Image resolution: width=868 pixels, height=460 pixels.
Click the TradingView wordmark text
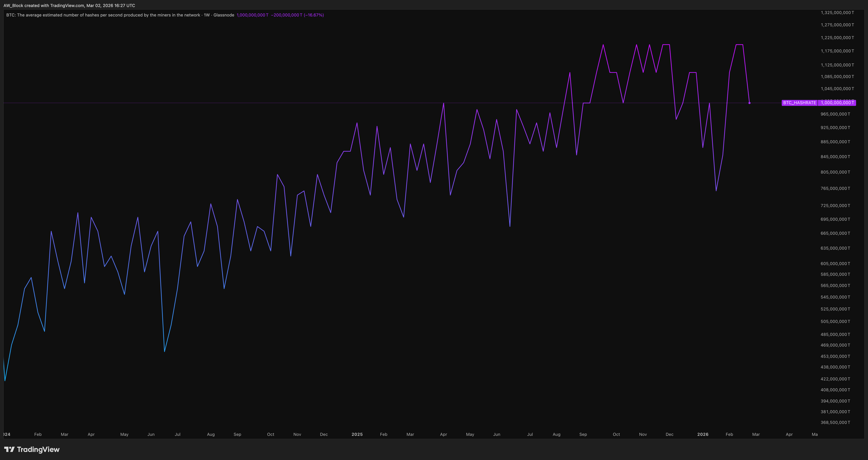[x=38, y=449]
